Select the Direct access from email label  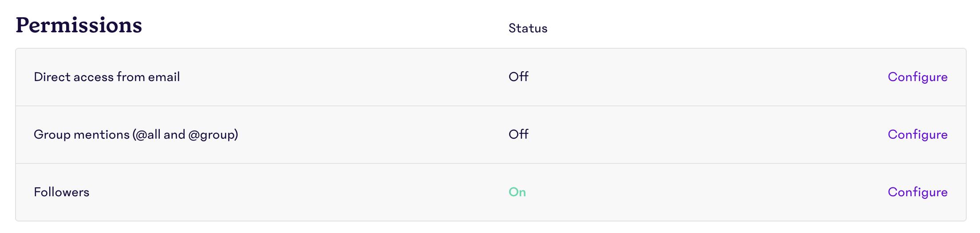[x=107, y=77]
